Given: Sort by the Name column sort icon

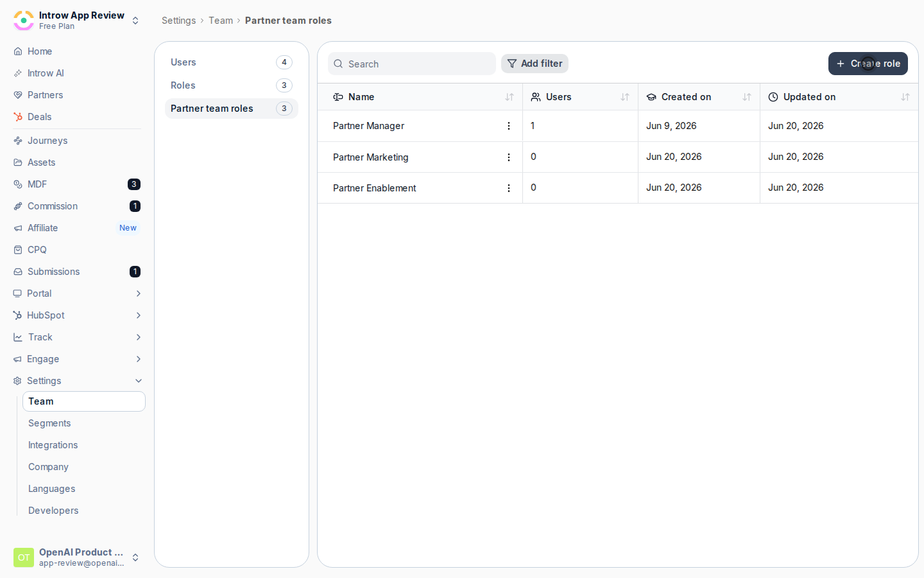Looking at the screenshot, I should click(509, 97).
